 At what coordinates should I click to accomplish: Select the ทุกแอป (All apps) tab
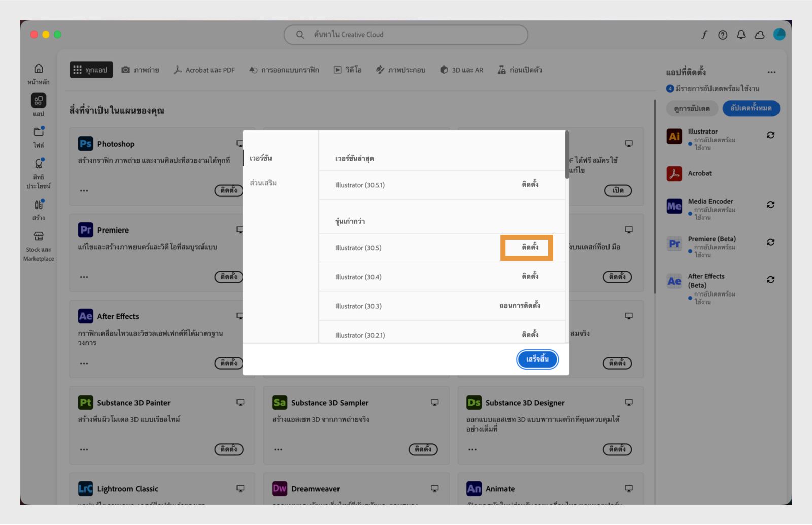coord(91,70)
